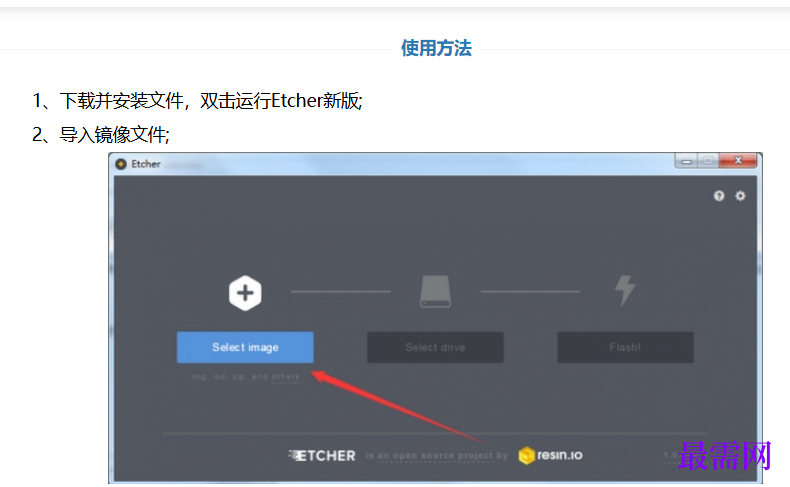Viewport: 790px width, 487px height.
Task: Click the ETCHER logo in footer
Action: point(322,456)
